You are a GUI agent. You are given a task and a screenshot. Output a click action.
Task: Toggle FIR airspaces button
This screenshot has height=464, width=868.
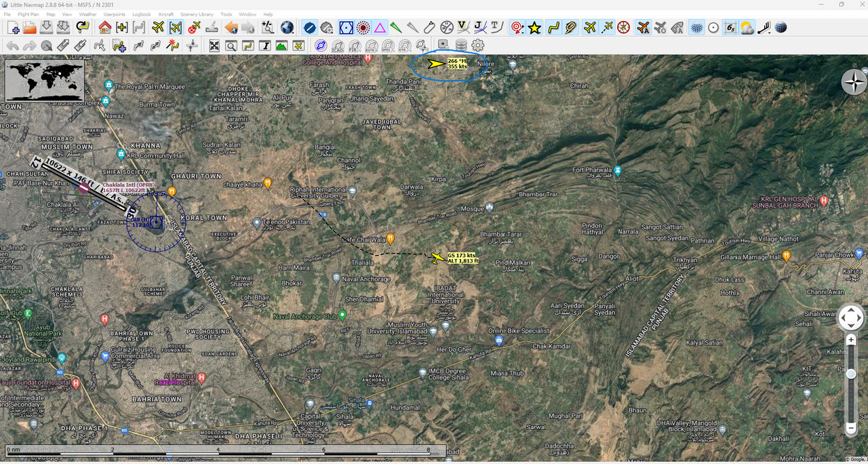coord(355,45)
